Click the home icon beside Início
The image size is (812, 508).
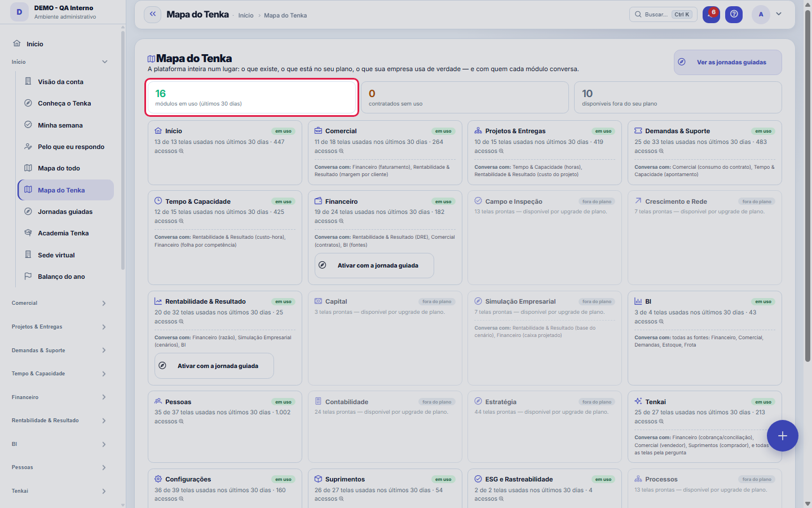click(17, 43)
